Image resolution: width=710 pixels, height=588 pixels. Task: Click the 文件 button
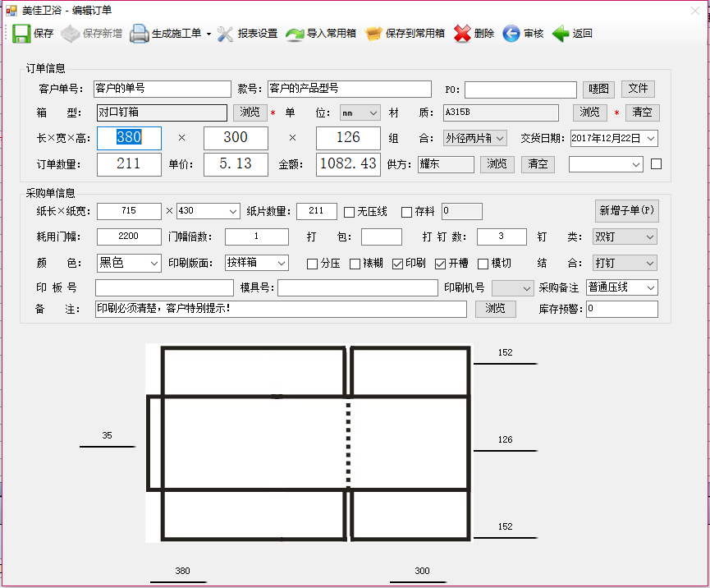pos(638,89)
